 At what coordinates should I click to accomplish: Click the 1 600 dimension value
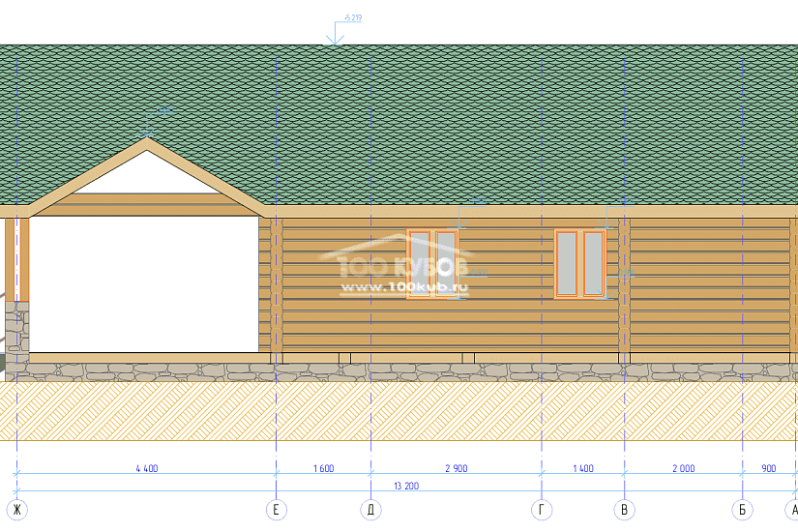click(323, 468)
